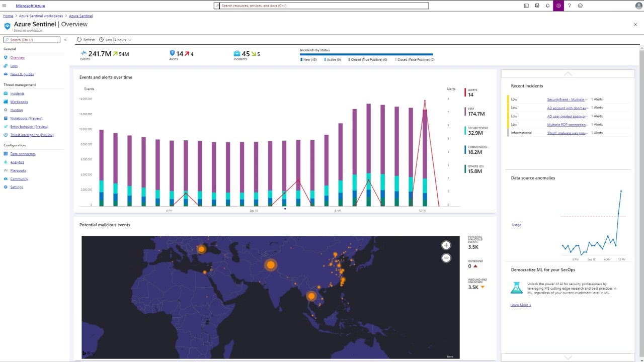The width and height of the screenshot is (644, 362).
Task: Select the SECURITYEVENT teal legend swatch
Action: 465,131
